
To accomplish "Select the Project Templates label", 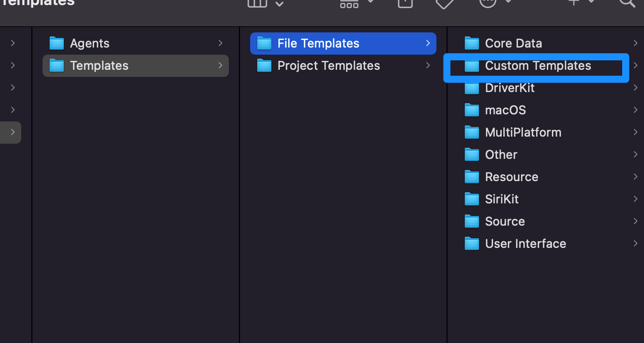I will tap(329, 66).
